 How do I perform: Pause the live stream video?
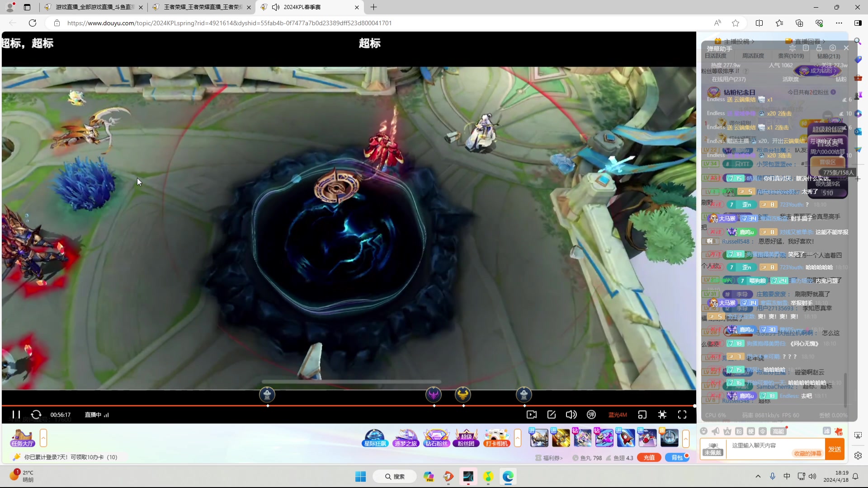click(x=16, y=414)
